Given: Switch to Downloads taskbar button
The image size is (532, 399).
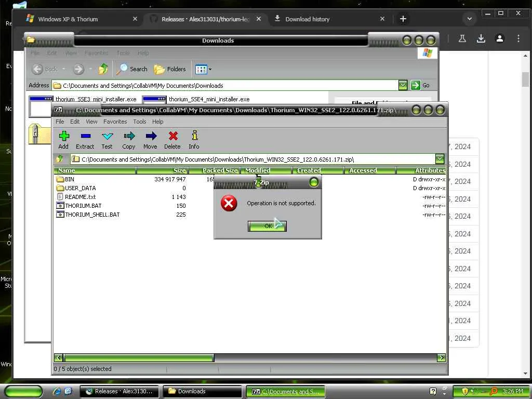Looking at the screenshot, I should (202, 391).
